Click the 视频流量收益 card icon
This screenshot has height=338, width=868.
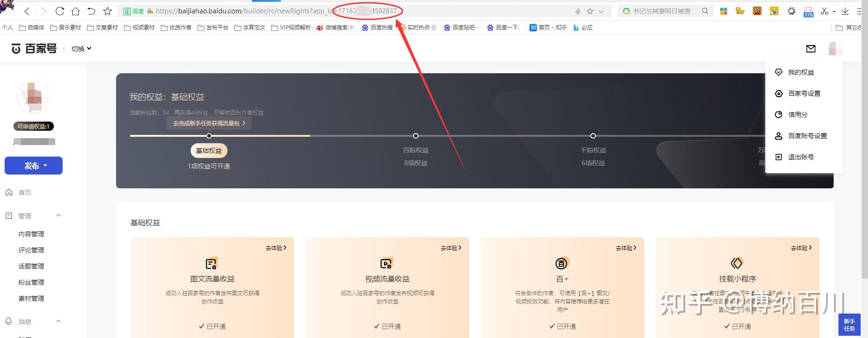[387, 263]
